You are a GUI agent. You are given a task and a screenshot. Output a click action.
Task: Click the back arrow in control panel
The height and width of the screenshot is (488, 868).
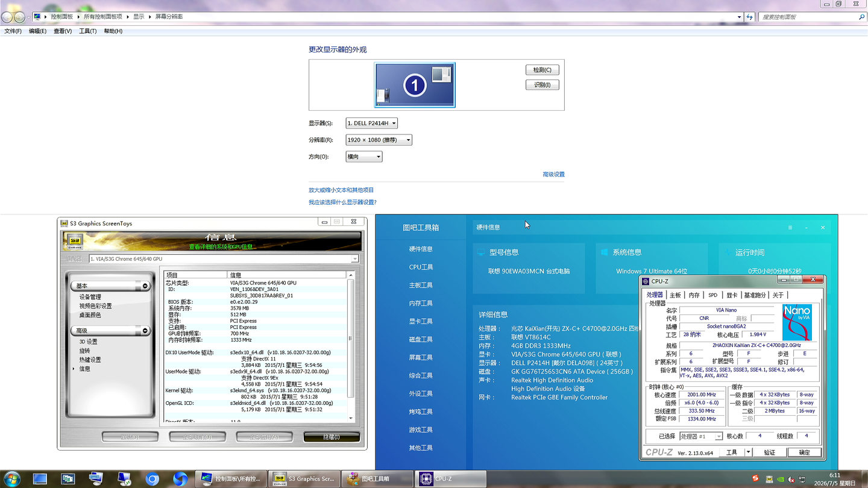click(7, 17)
